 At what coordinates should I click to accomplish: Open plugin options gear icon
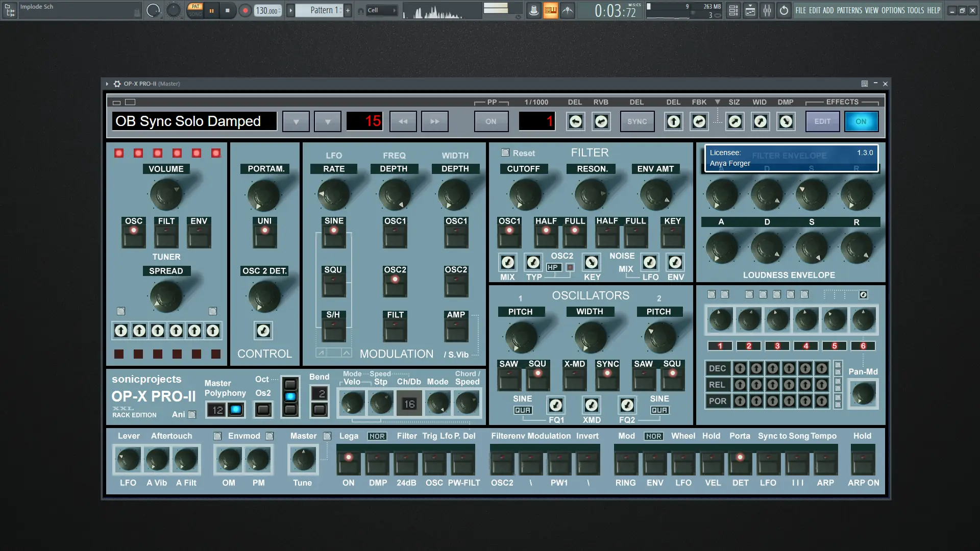[117, 84]
